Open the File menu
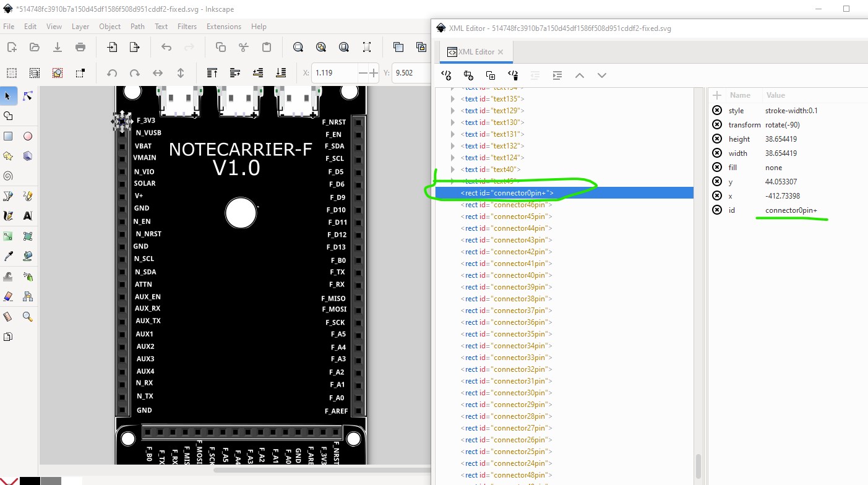Viewport: 868px width, 485px height. (x=9, y=27)
